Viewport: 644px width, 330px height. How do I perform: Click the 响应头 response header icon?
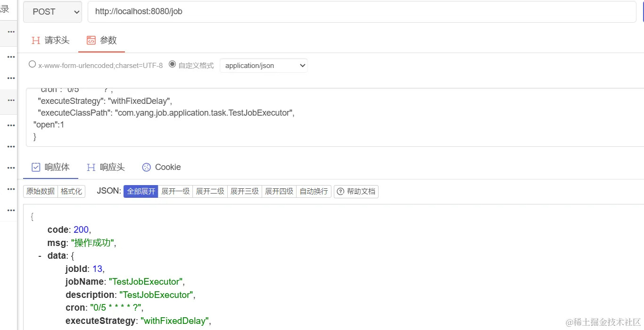(91, 167)
